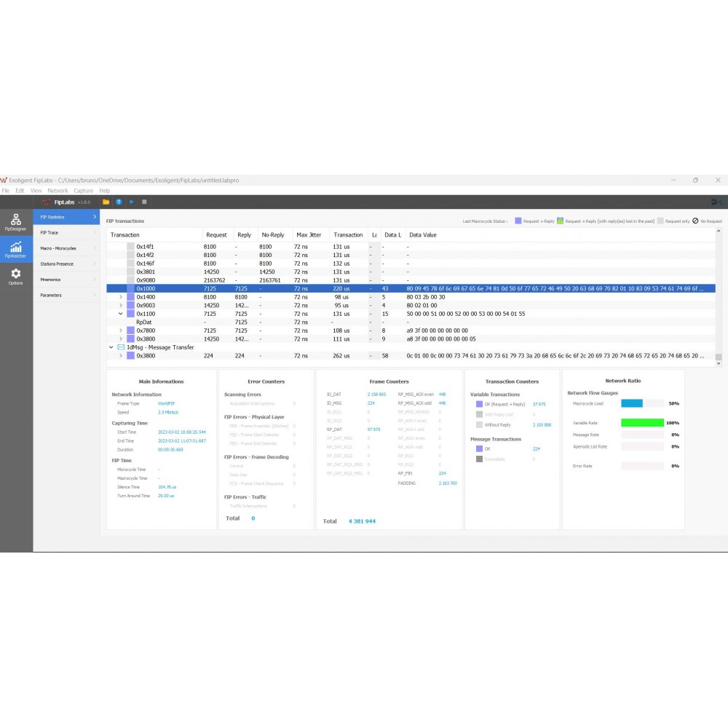Click the open folder toolbar icon
728x728 pixels.
(106, 202)
